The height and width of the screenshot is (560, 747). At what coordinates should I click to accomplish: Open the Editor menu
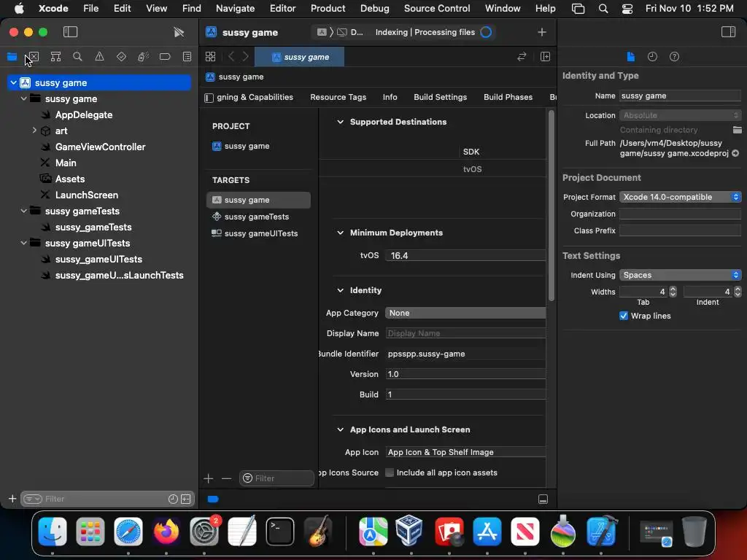point(282,8)
